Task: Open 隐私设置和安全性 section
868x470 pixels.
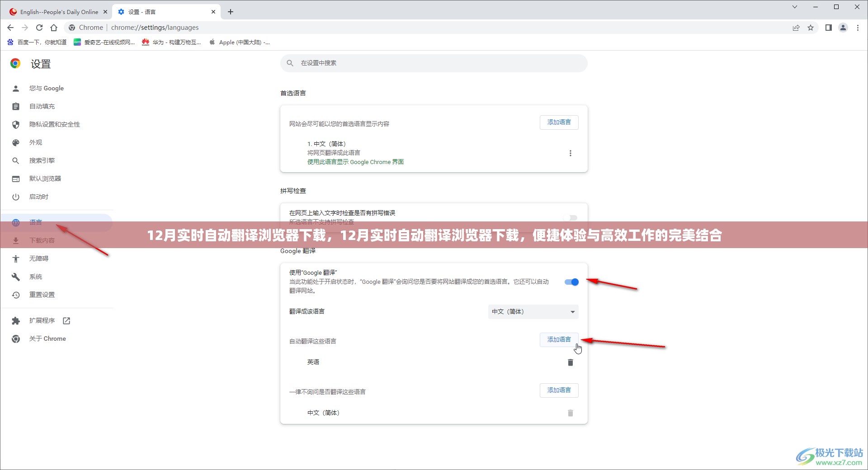Action: pyautogui.click(x=55, y=124)
